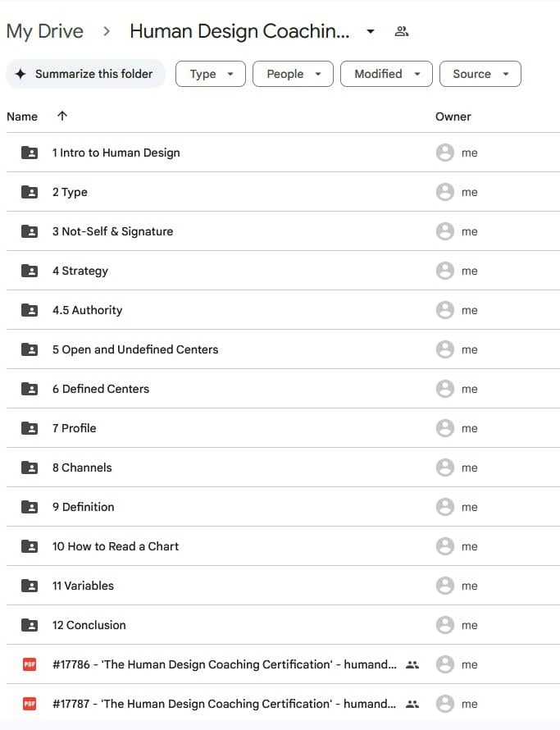Expand the Modified filter dropdown
This screenshot has width=560, height=730.
point(386,74)
